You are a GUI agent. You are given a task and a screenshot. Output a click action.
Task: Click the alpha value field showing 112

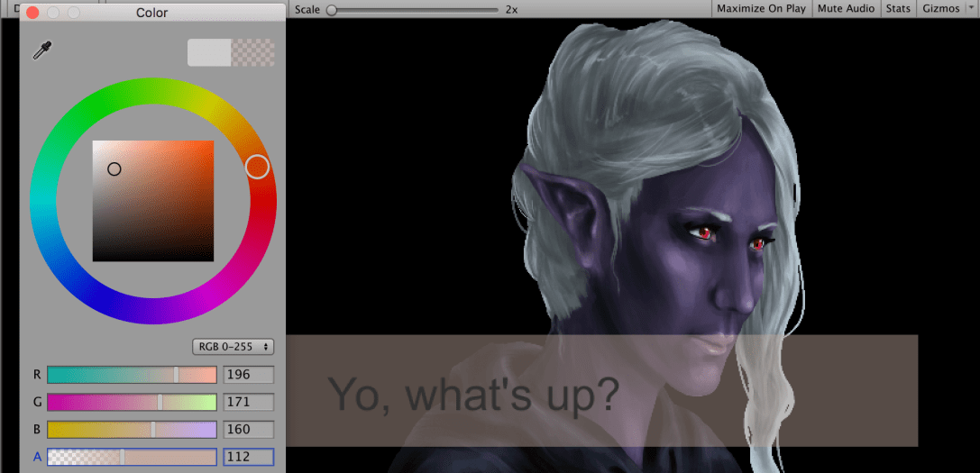[248, 457]
